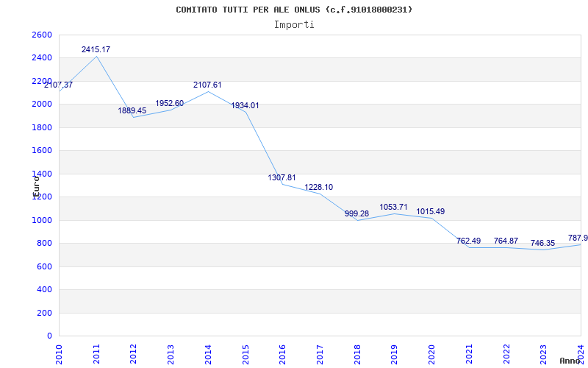Click the 762.49 data label
This screenshot has width=588, height=368.
tap(469, 241)
